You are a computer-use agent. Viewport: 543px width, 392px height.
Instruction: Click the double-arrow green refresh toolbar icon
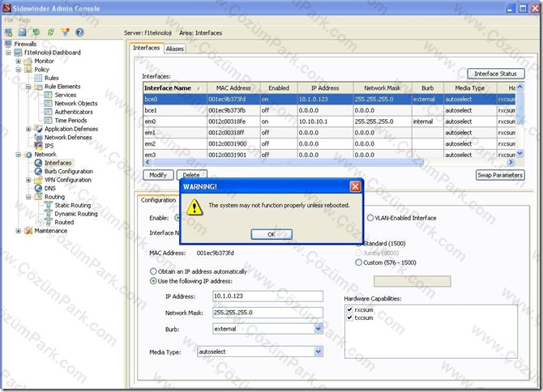click(50, 32)
